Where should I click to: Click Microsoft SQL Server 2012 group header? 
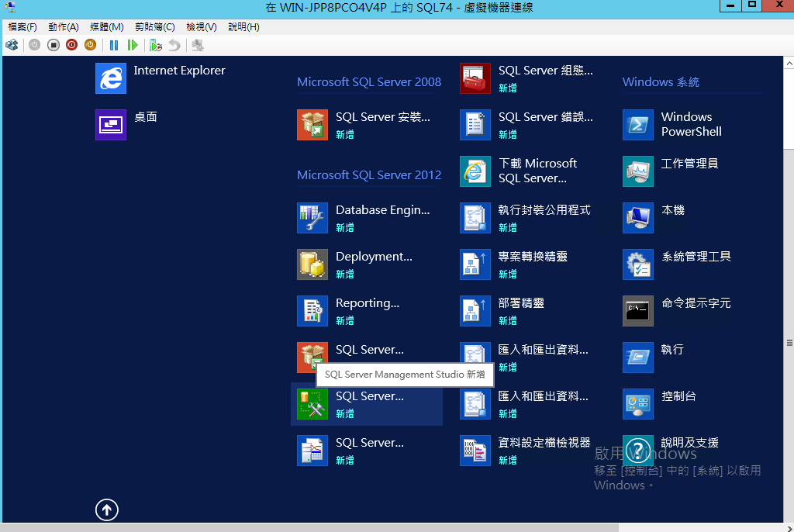369,174
